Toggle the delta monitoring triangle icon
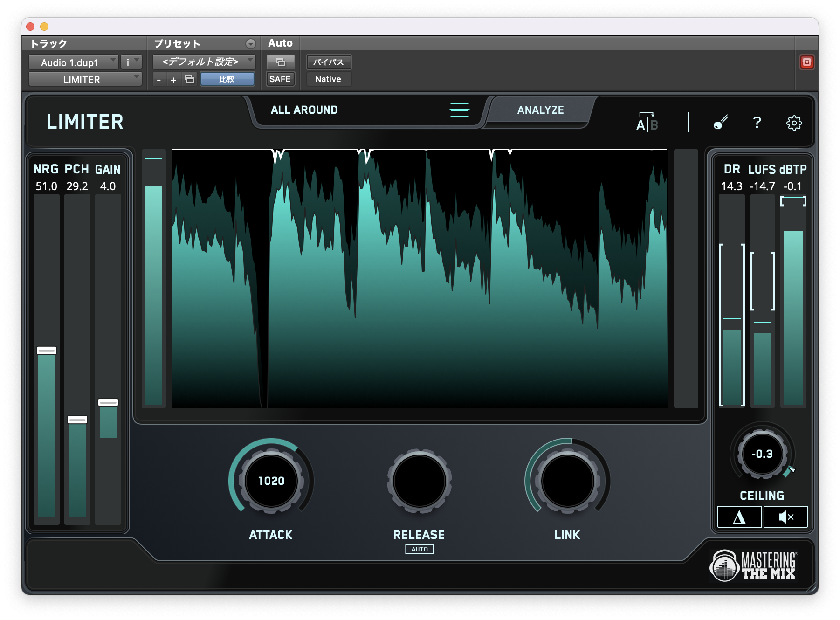 pos(739,517)
